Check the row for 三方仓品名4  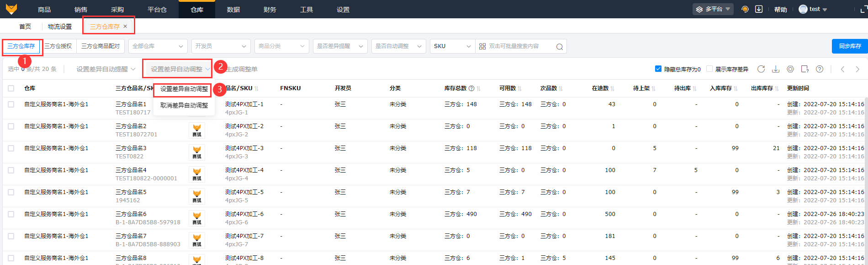11,170
